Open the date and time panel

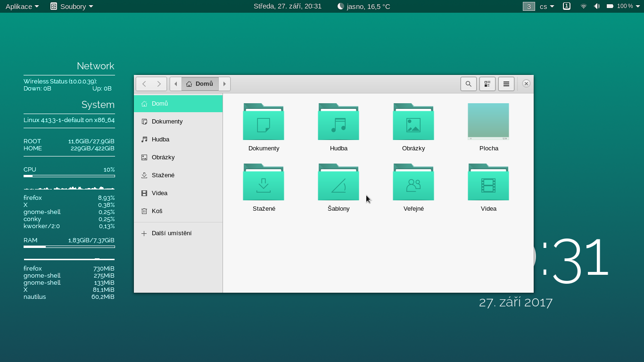click(x=288, y=6)
